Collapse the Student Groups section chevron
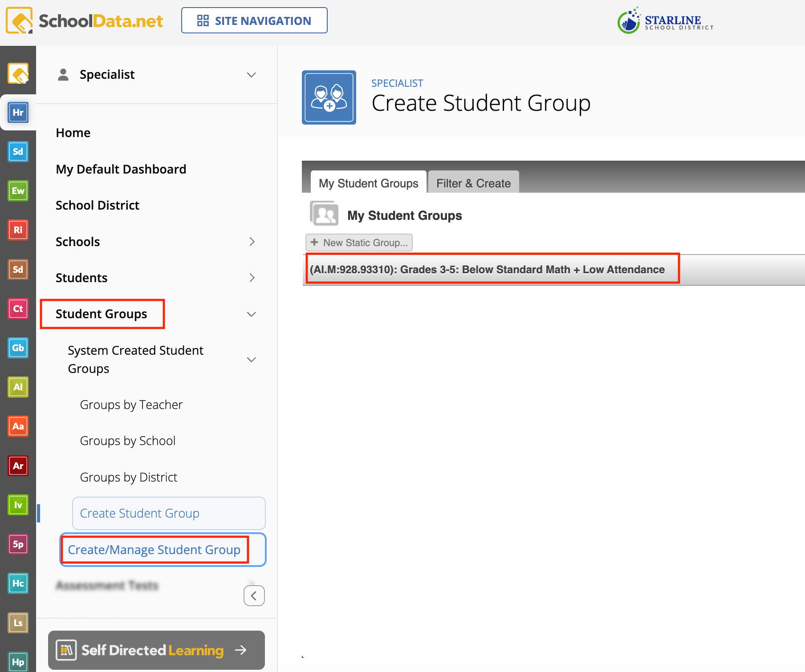 pyautogui.click(x=252, y=314)
